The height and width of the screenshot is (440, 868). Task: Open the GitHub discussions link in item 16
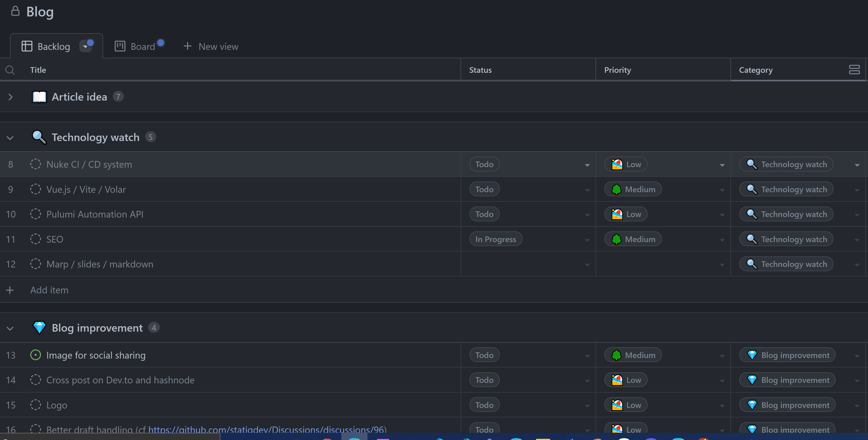tap(266, 429)
